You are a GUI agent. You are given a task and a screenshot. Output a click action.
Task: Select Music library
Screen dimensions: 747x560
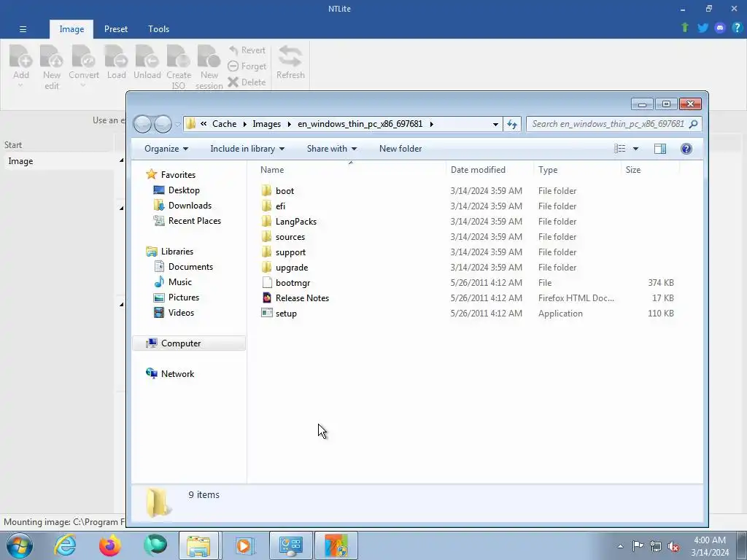pyautogui.click(x=179, y=282)
